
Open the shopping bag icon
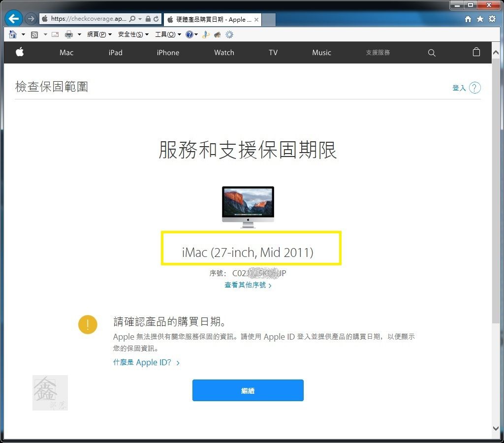pyautogui.click(x=476, y=52)
